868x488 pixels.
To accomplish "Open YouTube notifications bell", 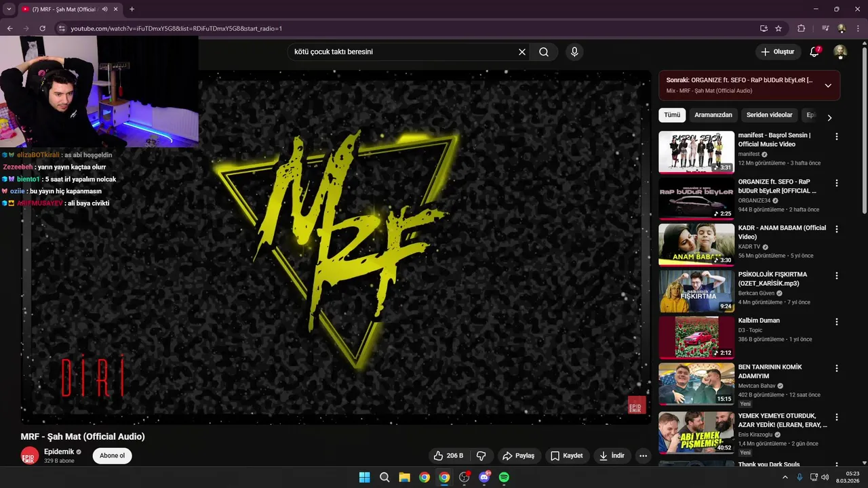I will point(814,52).
